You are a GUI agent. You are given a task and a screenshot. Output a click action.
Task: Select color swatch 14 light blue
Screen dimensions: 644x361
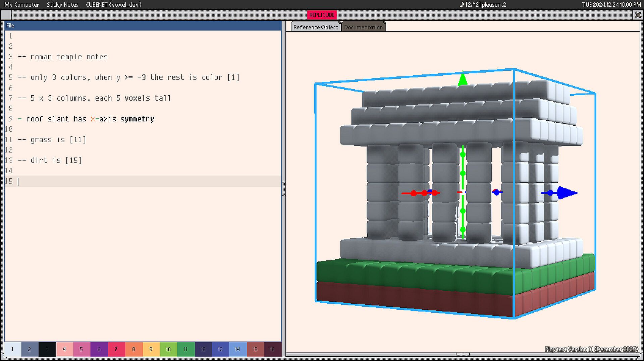pyautogui.click(x=237, y=349)
